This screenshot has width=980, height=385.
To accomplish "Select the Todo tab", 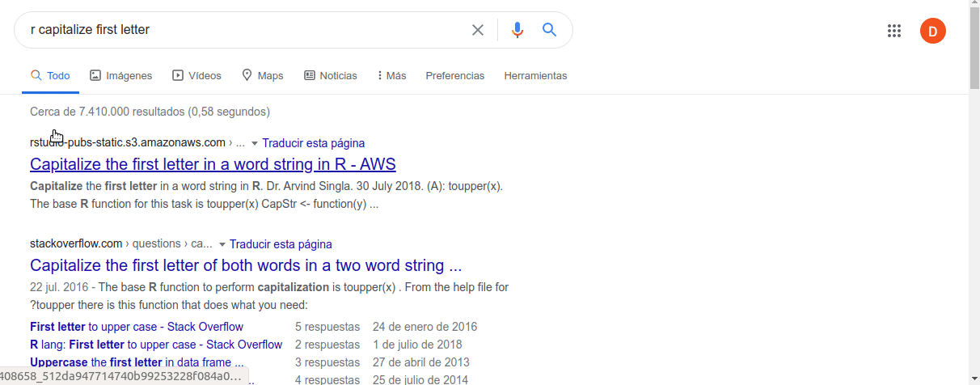I will click(50, 75).
